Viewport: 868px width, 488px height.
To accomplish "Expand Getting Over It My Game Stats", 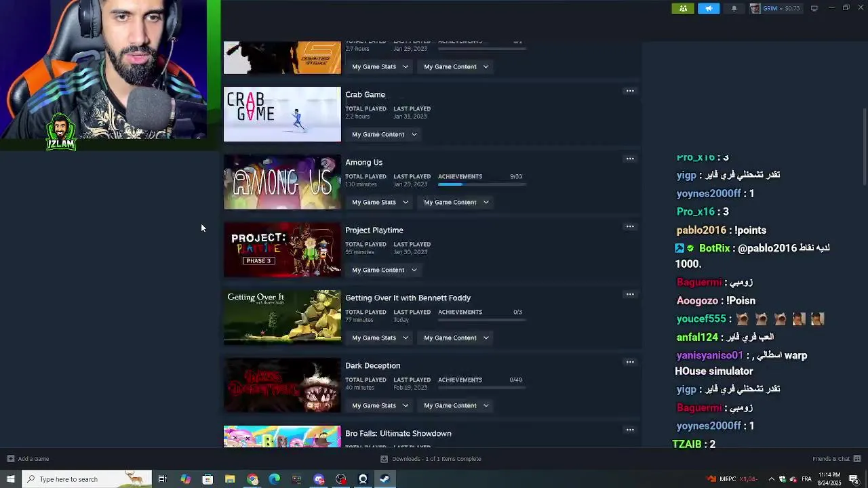I will click(380, 338).
